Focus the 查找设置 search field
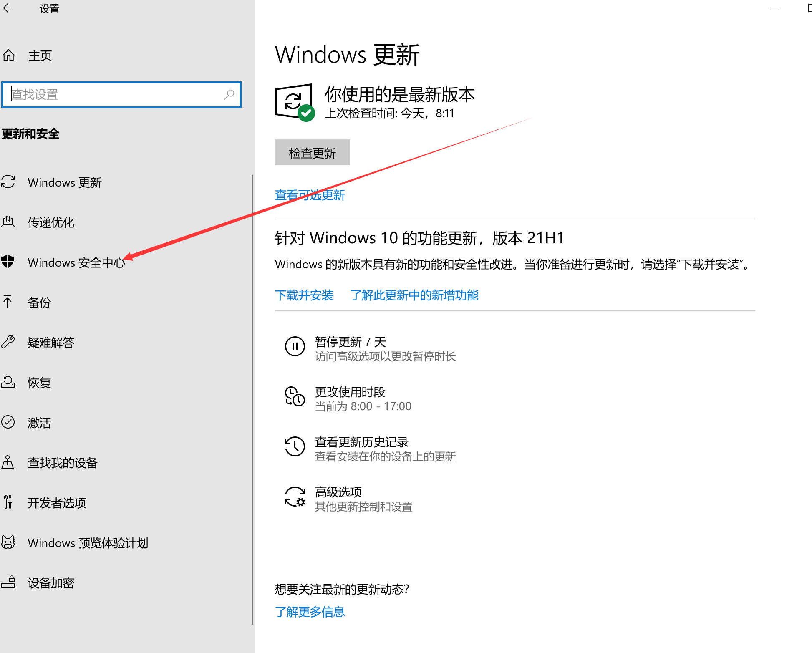The height and width of the screenshot is (653, 812). point(121,95)
